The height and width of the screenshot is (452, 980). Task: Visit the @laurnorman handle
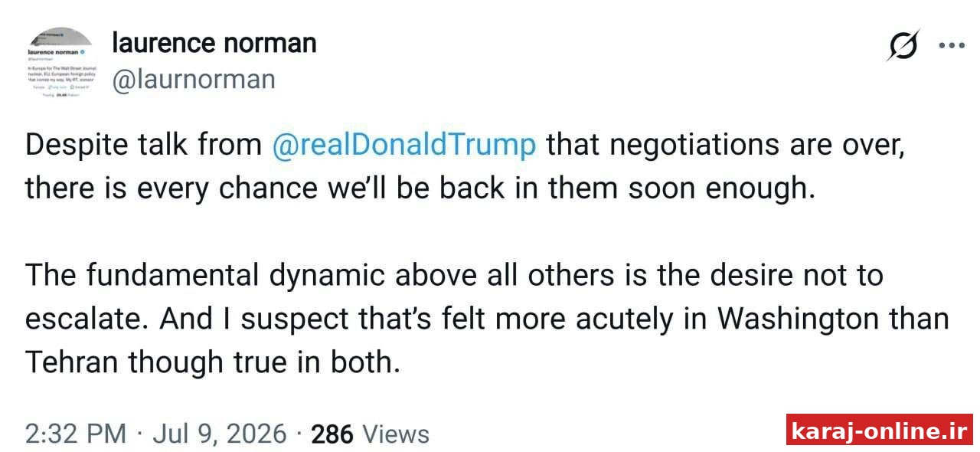pyautogui.click(x=194, y=80)
